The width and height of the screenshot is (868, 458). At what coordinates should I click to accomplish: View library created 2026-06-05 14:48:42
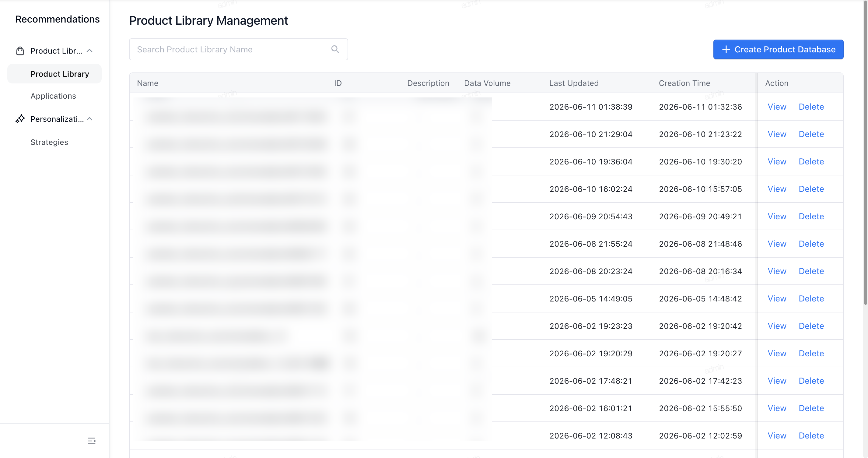coord(777,298)
